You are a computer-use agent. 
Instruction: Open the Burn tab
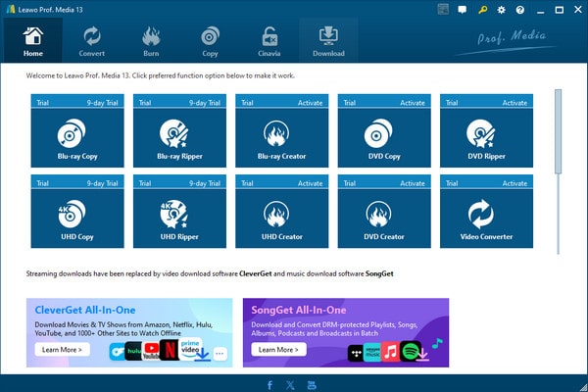[151, 40]
